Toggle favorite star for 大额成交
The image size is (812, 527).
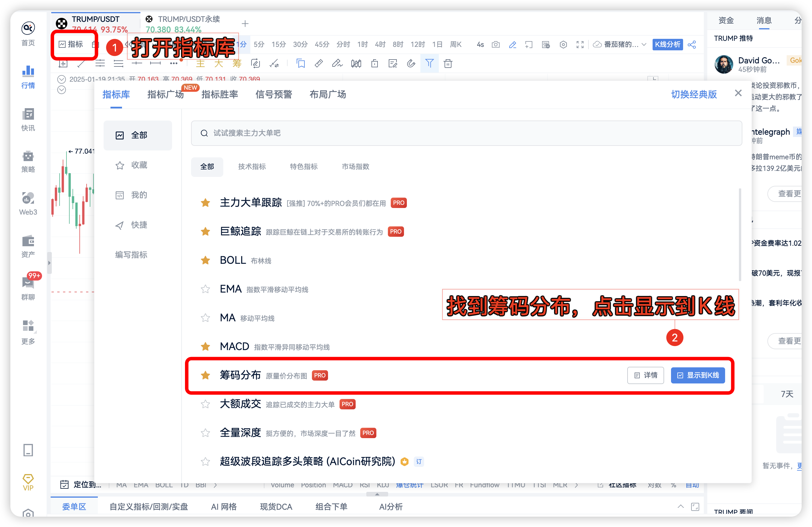pos(205,404)
